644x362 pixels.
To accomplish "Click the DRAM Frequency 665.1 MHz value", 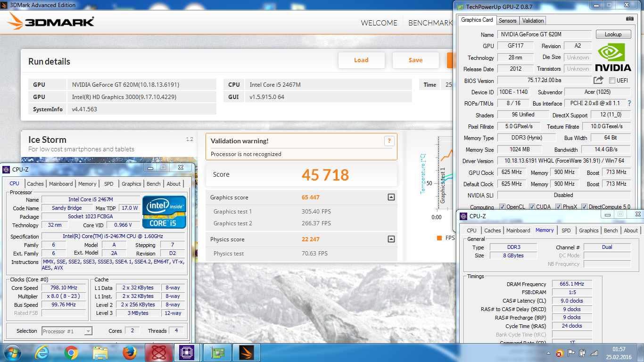I will pyautogui.click(x=571, y=284).
